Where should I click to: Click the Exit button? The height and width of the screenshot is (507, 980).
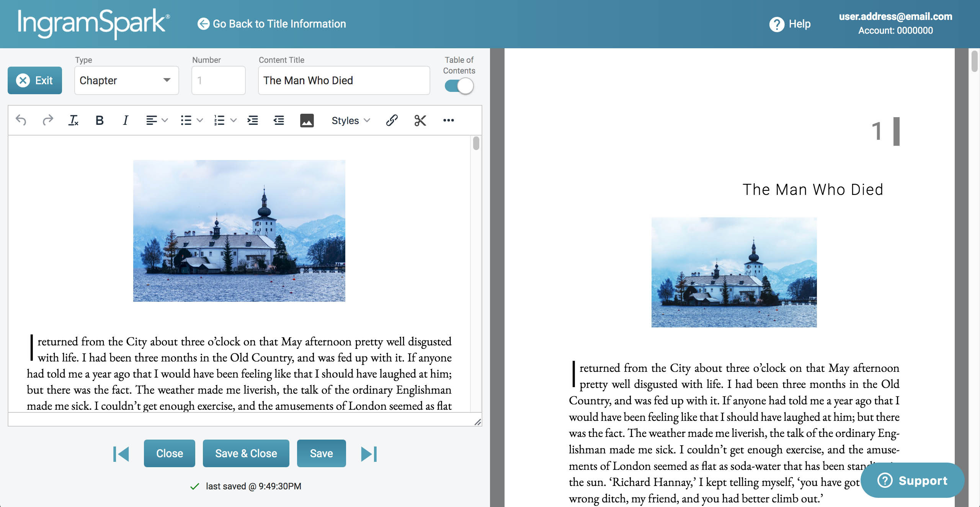click(35, 80)
